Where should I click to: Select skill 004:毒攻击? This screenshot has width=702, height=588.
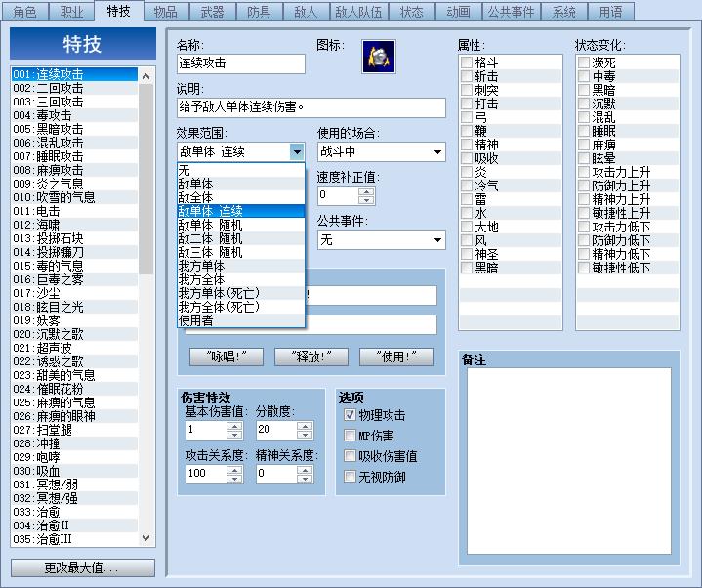coord(75,115)
